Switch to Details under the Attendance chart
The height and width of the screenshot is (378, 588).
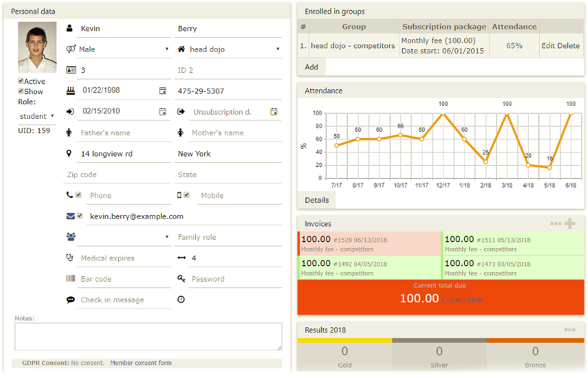[316, 200]
